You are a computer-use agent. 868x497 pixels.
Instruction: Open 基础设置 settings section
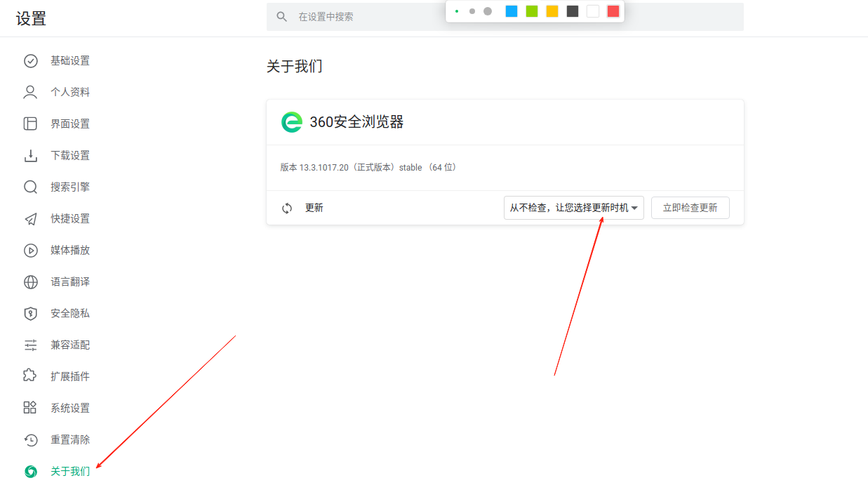pos(70,61)
